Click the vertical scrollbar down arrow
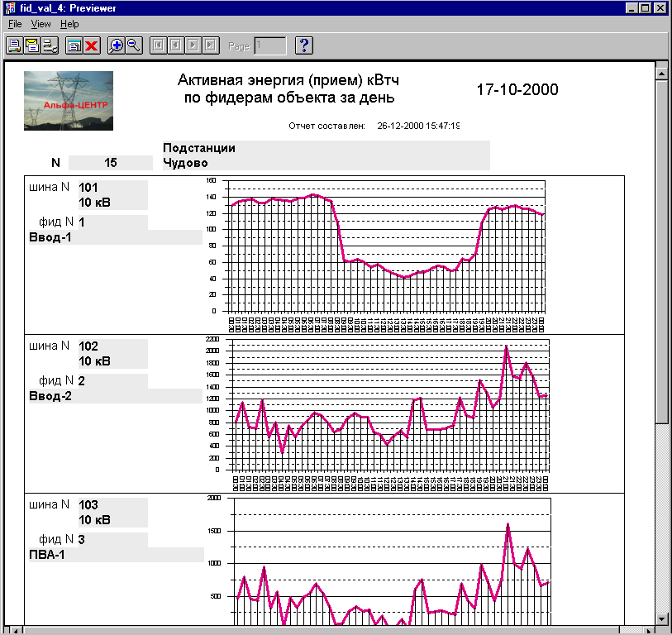Viewport: 672px width, 635px height. tap(662, 619)
